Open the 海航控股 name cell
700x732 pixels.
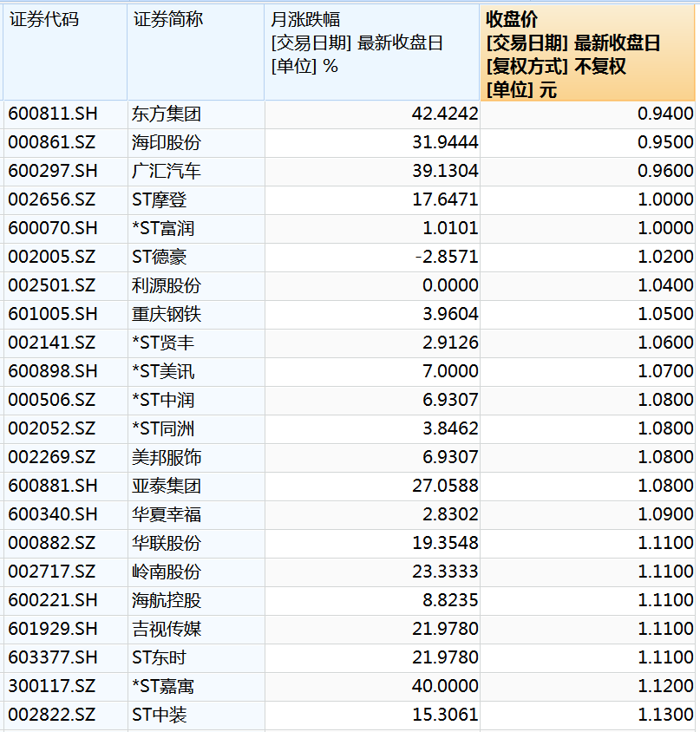pos(196,601)
